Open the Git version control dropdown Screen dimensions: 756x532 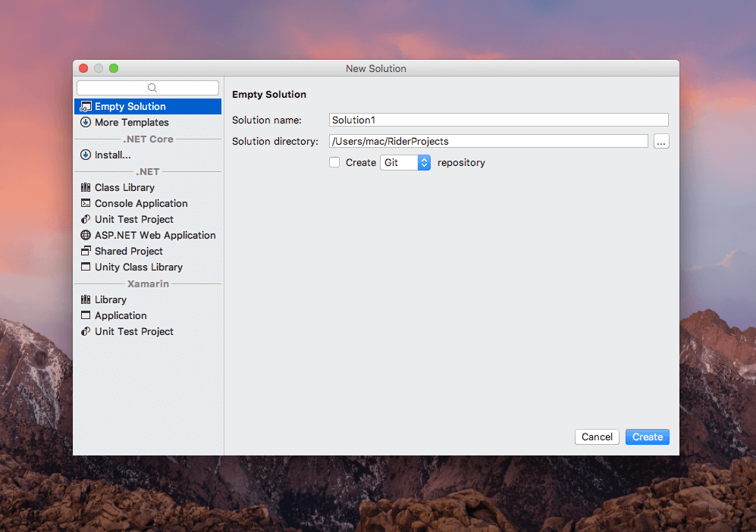coord(405,162)
